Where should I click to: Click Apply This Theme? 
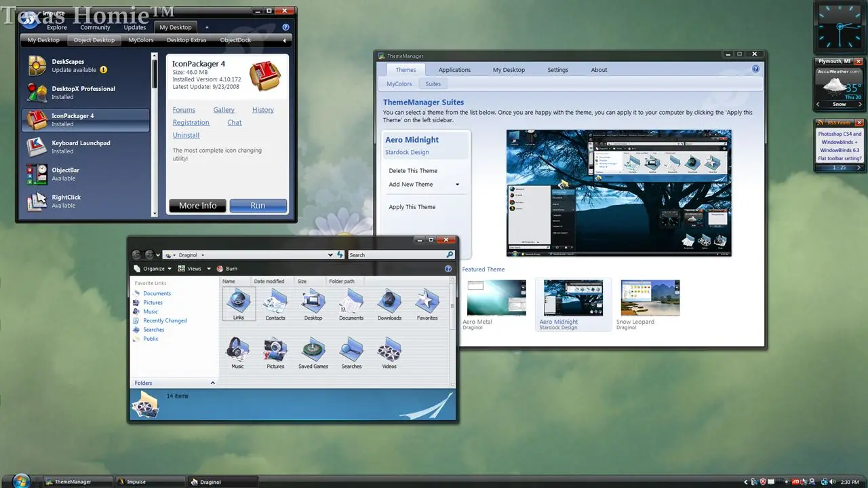coord(412,207)
